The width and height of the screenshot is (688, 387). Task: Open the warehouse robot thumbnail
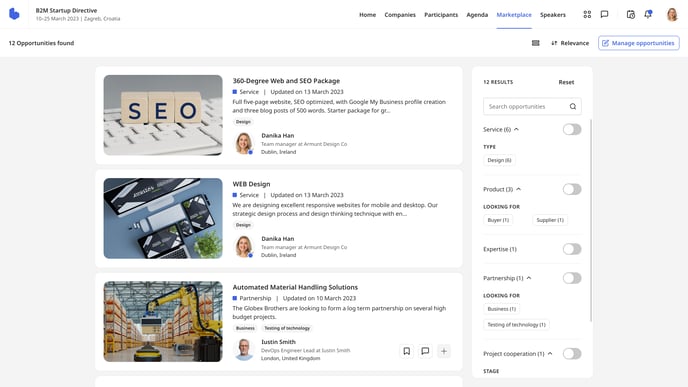coord(163,321)
